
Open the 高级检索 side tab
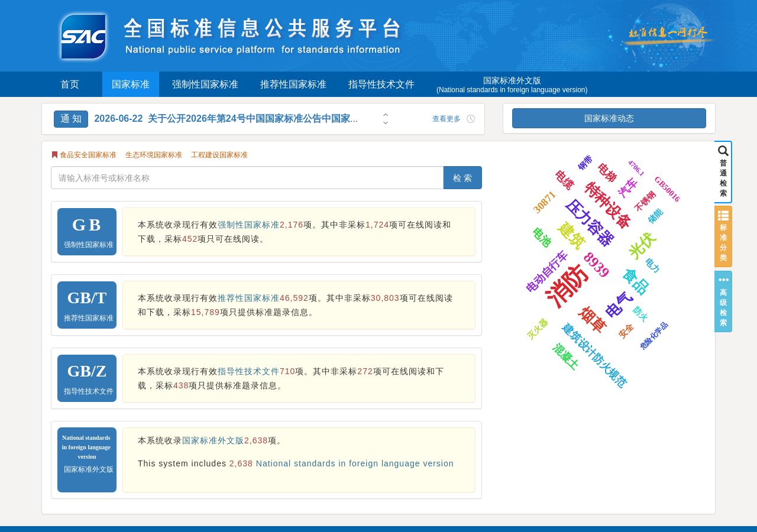[723, 301]
